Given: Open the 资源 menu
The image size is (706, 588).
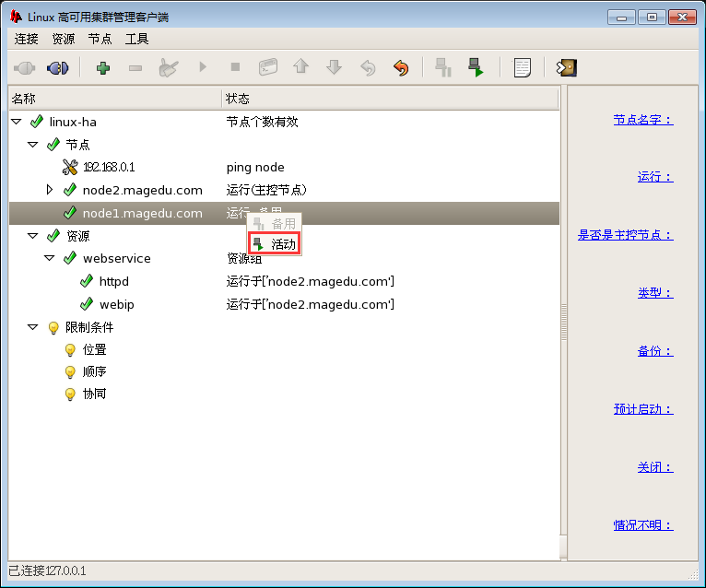Looking at the screenshot, I should pyautogui.click(x=64, y=39).
